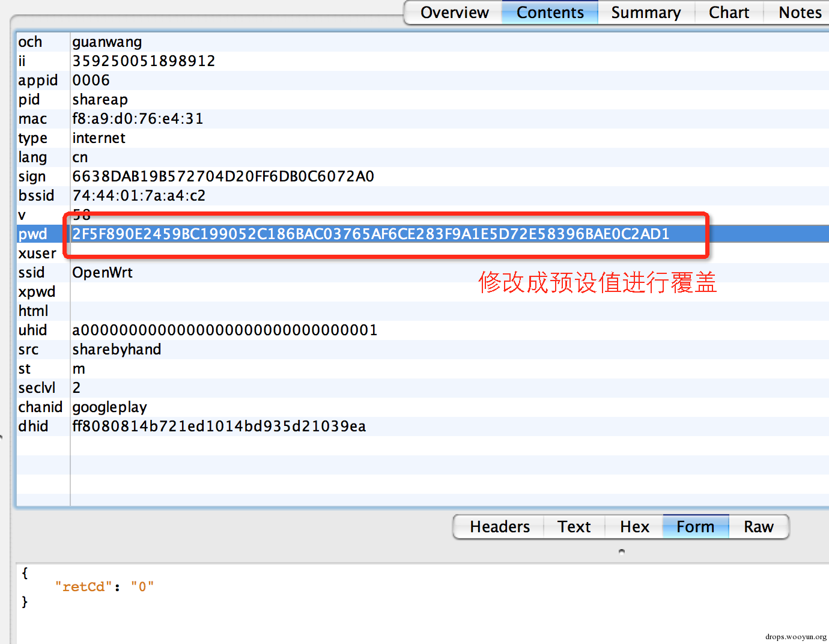Switch to the Chart tab
Viewport: 829px width, 644px height.
729,13
